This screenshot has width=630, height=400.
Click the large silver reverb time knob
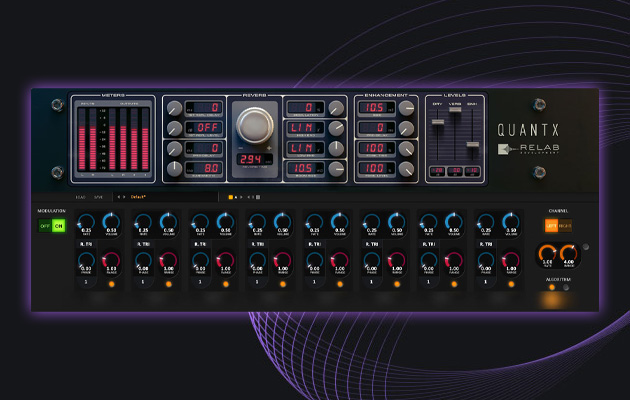tap(254, 125)
